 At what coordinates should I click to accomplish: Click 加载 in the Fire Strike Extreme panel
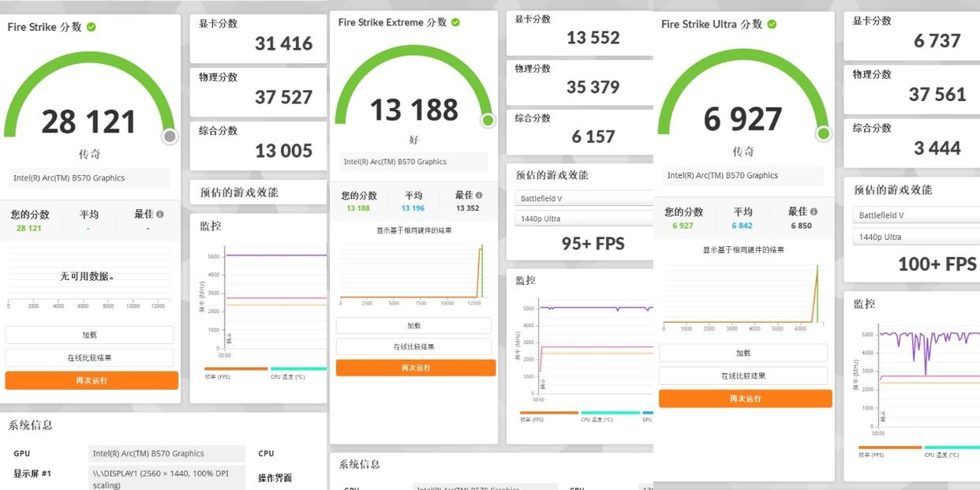coord(414,325)
